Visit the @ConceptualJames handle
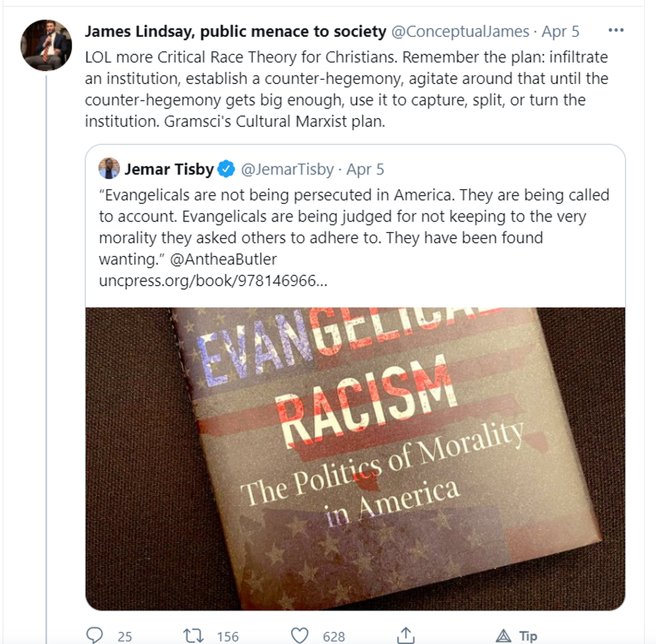The width and height of the screenshot is (656, 644). [x=460, y=31]
